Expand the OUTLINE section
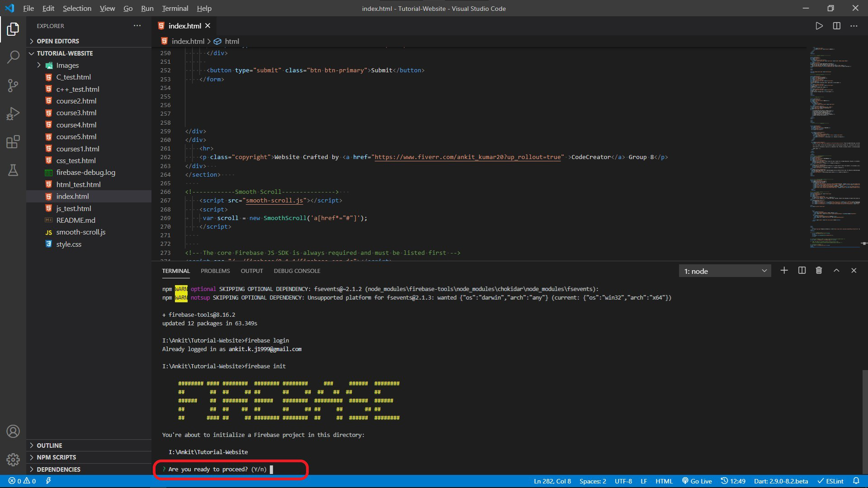 coord(49,445)
